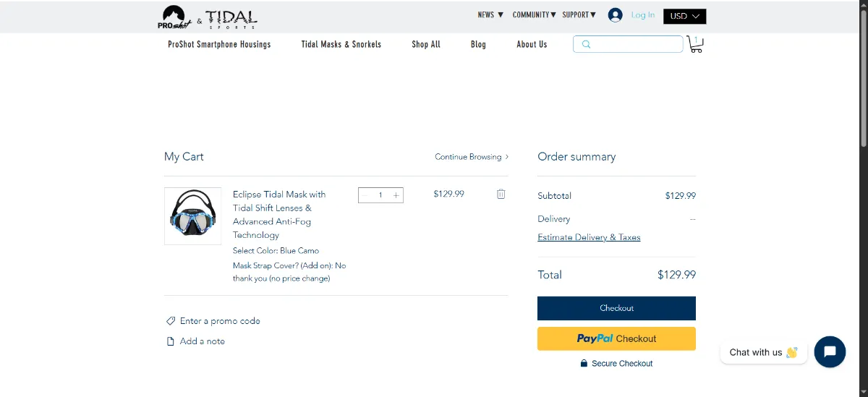Open the USD currency selector

[x=684, y=16]
